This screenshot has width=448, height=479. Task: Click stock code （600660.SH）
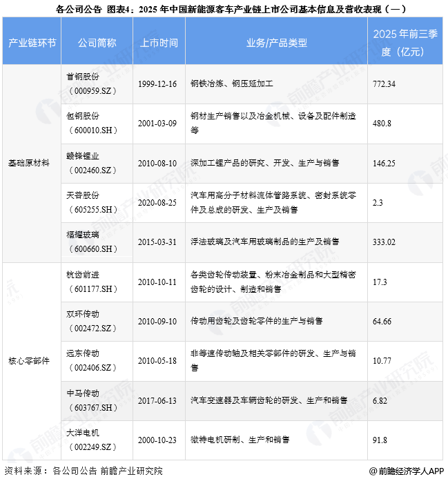93,249
